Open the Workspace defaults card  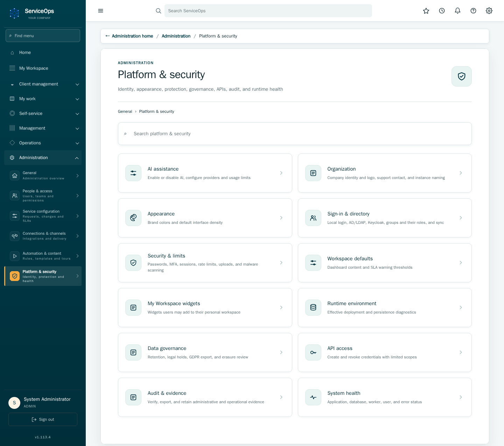tap(385, 263)
